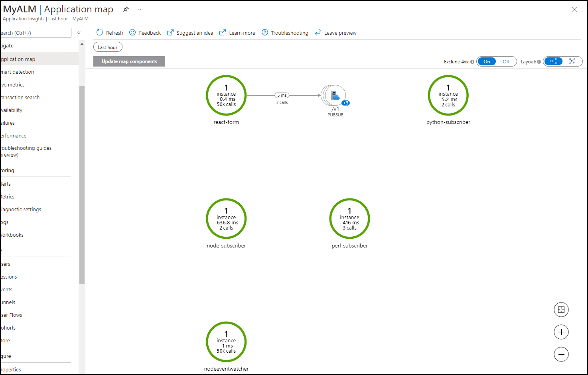Open Application map in sidebar
588x375 pixels.
click(x=39, y=59)
